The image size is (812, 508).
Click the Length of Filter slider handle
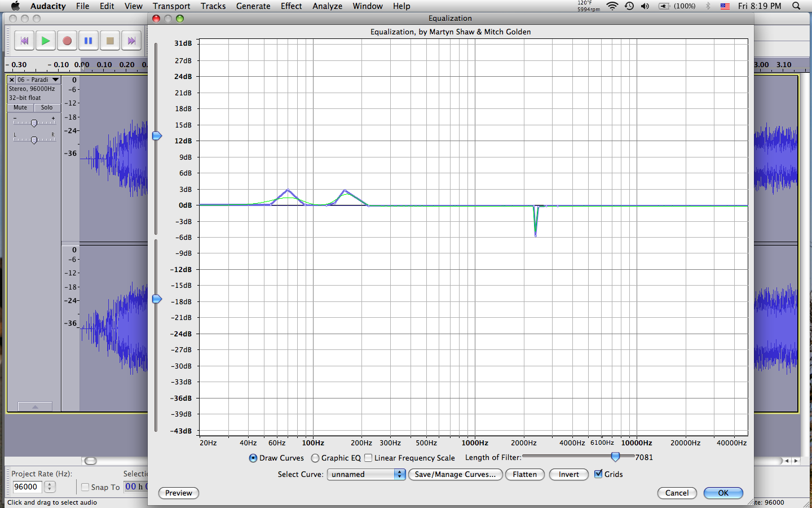[615, 457]
